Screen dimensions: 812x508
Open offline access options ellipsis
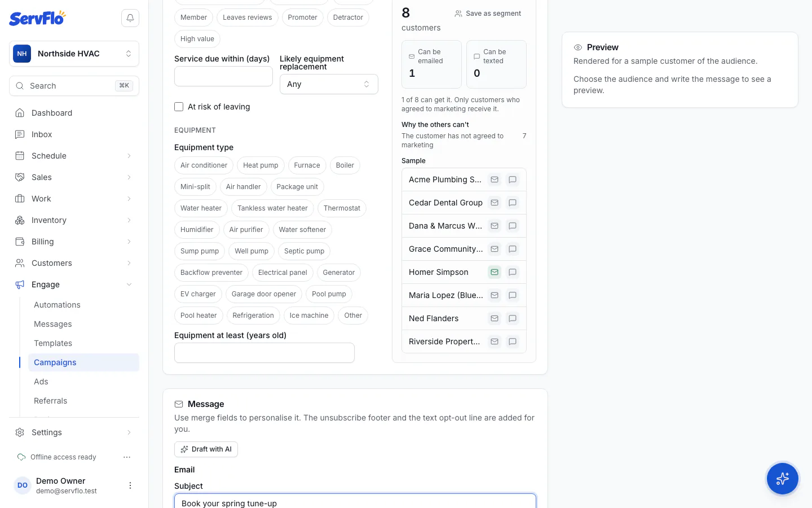coord(127,457)
